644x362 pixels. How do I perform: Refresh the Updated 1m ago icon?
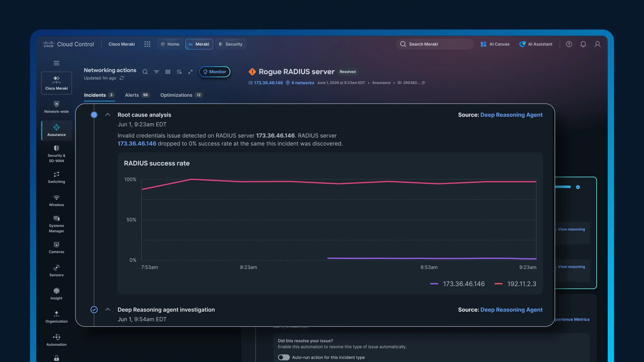click(x=122, y=78)
